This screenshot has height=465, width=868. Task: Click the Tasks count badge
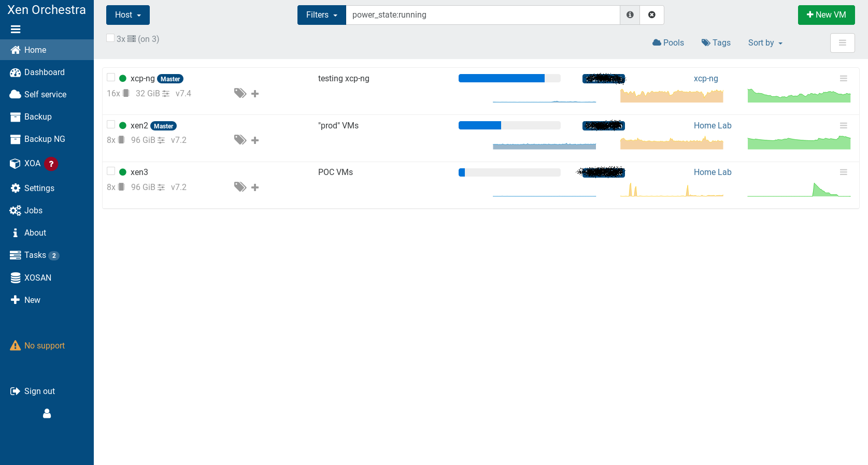pos(54,255)
